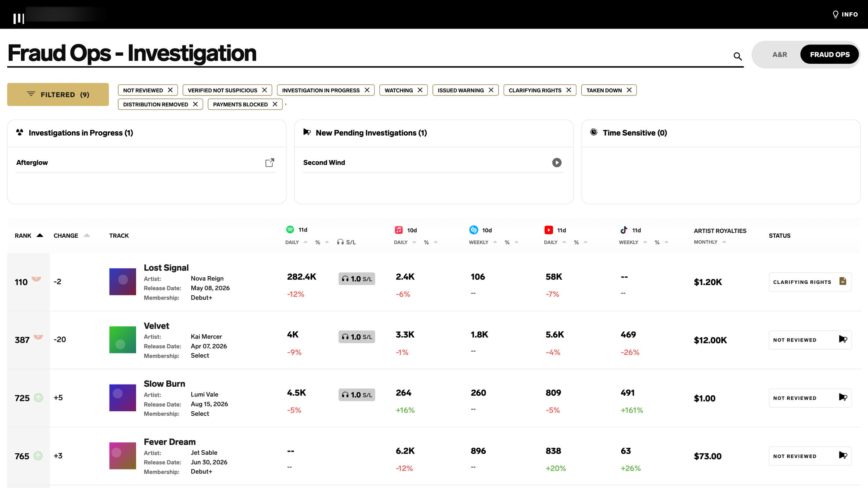Open the FILTERED (9) filter menu
The image size is (868, 488).
pyautogui.click(x=58, y=94)
